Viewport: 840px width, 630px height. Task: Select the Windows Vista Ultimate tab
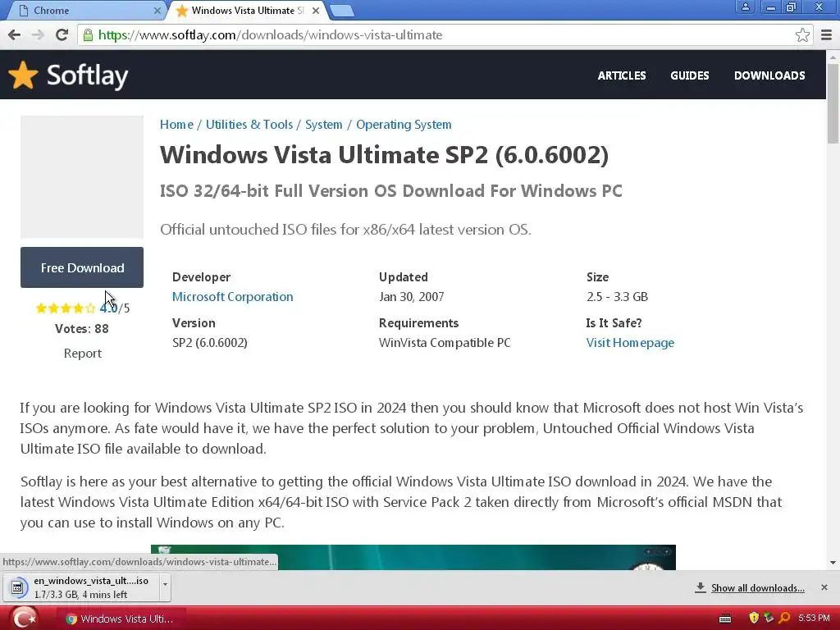pos(246,11)
